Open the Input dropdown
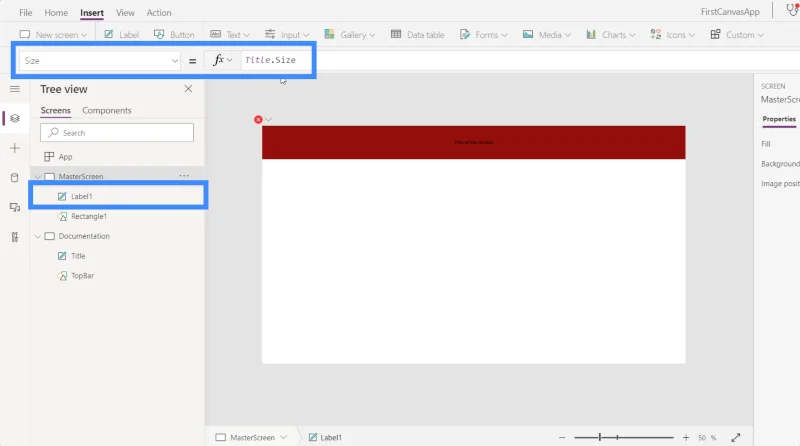 point(287,35)
